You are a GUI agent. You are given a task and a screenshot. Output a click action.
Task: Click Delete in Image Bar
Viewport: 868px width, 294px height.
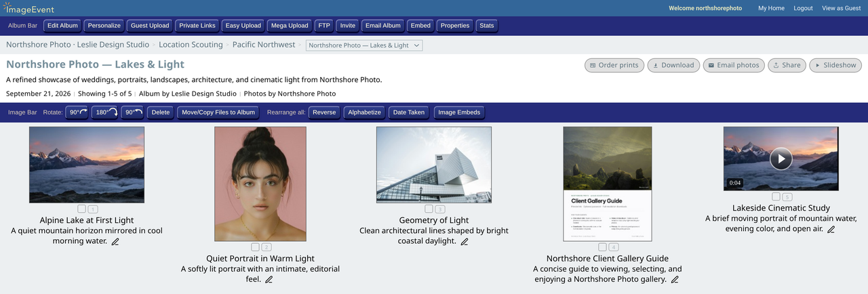click(161, 112)
